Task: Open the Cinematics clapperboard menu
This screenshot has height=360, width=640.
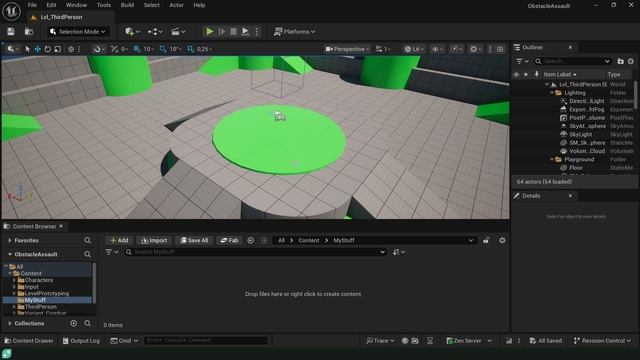Action: (178, 31)
